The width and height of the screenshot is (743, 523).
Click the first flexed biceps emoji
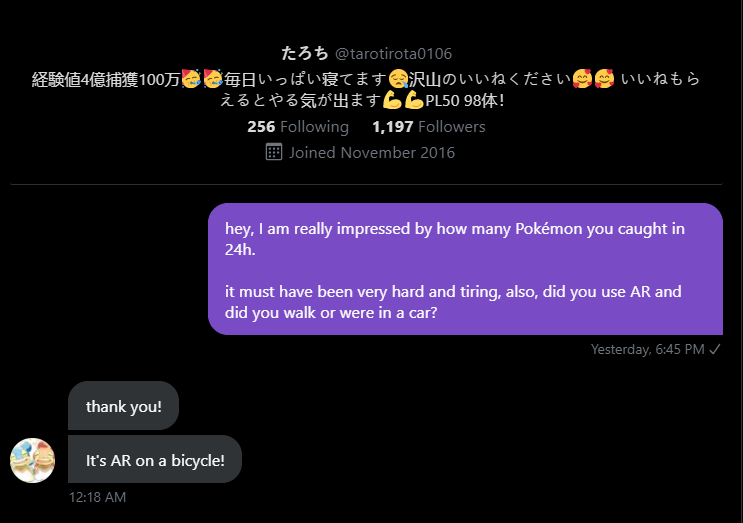[x=391, y=101]
